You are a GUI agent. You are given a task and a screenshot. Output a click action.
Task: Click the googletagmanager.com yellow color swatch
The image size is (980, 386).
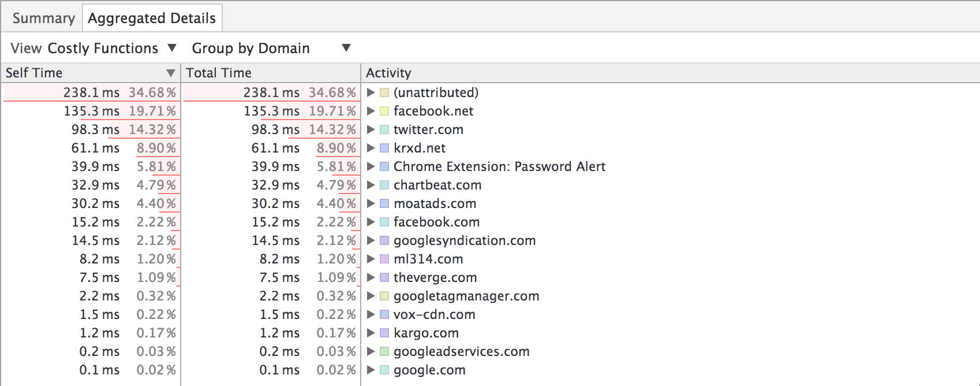pos(384,296)
